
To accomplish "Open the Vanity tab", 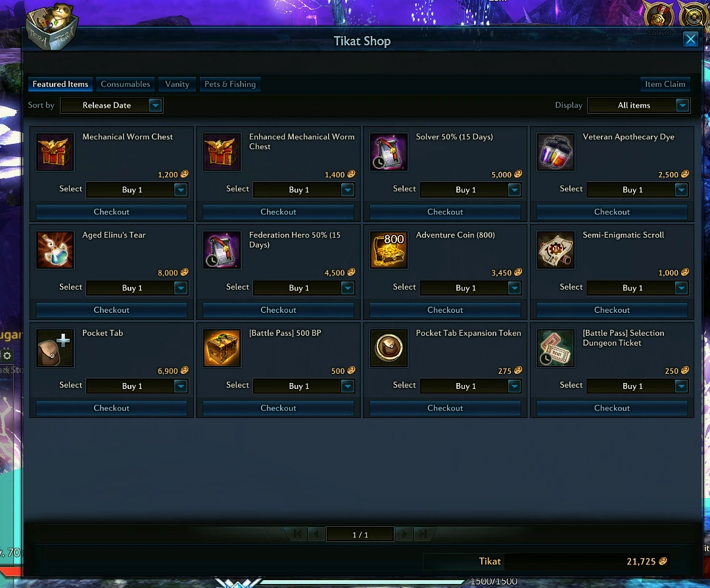I will pos(177,84).
